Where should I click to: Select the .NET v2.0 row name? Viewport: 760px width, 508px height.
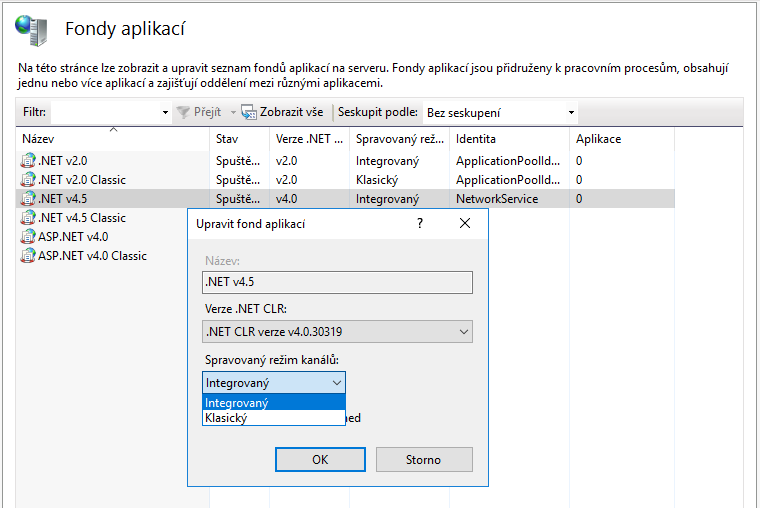(63, 160)
